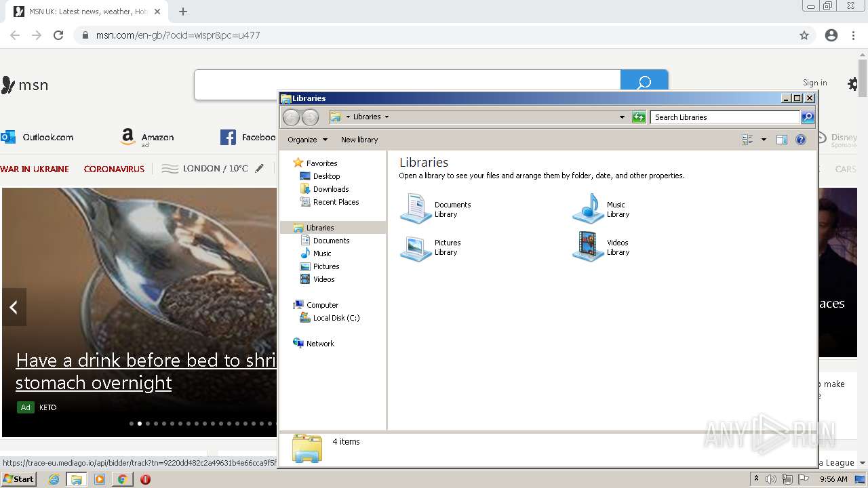
Task: Open a new Chrome tab
Action: tap(183, 12)
